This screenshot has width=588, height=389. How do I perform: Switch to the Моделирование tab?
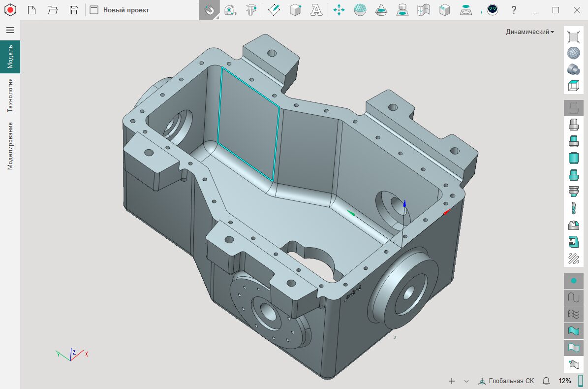(x=10, y=146)
